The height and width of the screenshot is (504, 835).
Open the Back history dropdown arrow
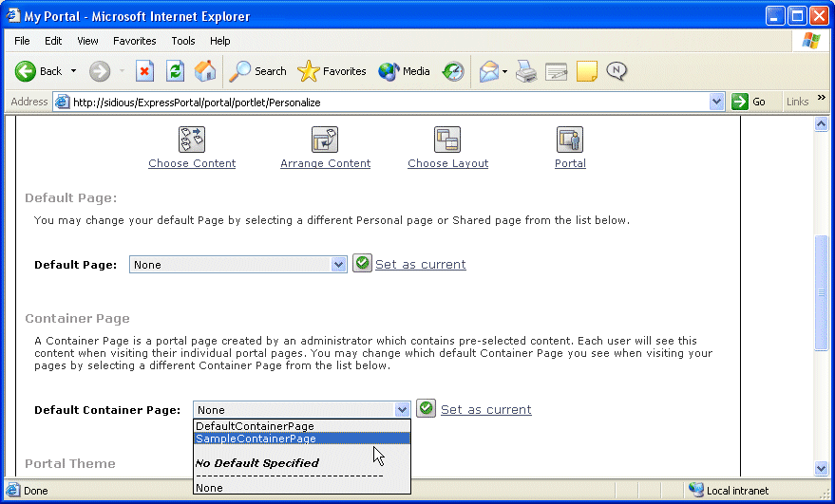73,71
